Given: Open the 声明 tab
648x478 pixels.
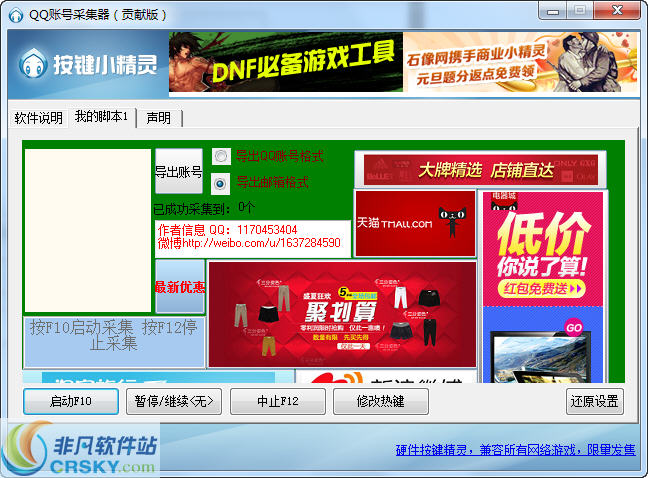Looking at the screenshot, I should coord(159,118).
